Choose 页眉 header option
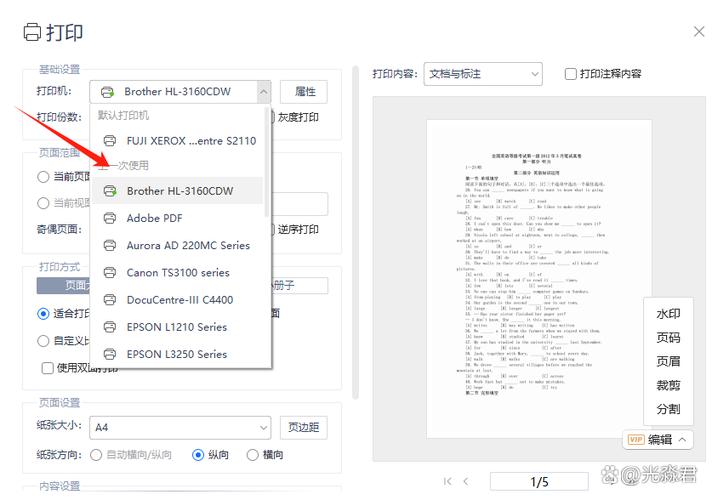 668,361
